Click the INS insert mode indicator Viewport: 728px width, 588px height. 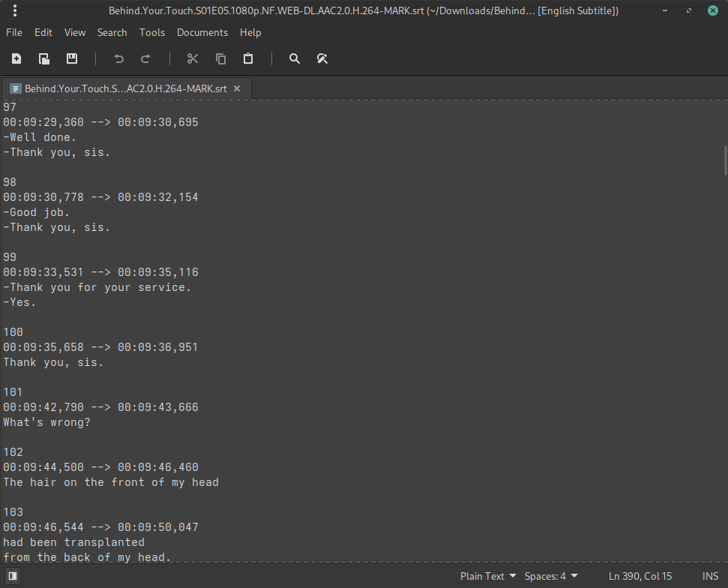(710, 576)
